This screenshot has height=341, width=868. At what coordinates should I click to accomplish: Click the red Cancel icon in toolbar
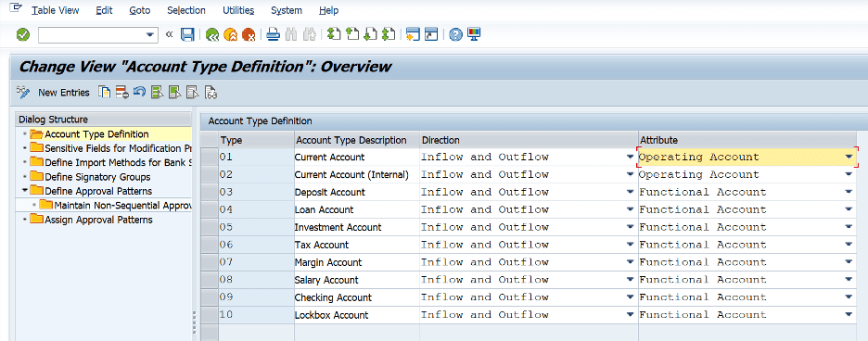(249, 35)
